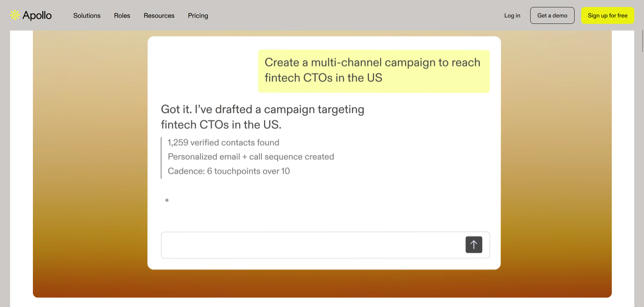Click the 'Got it. I've drafted a campaign' reply

point(262,117)
